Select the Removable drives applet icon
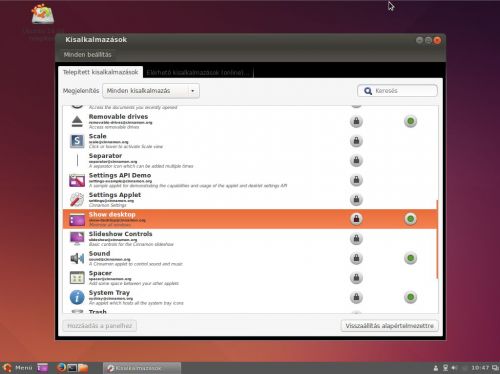This screenshot has height=374, width=500. pos(77,121)
